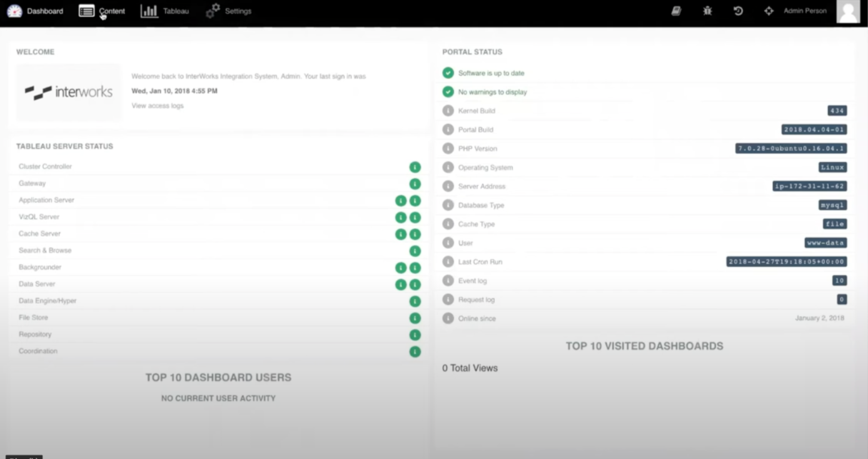Click the mysql database type badge
Screen dimensions: 868x459
(x=832, y=205)
